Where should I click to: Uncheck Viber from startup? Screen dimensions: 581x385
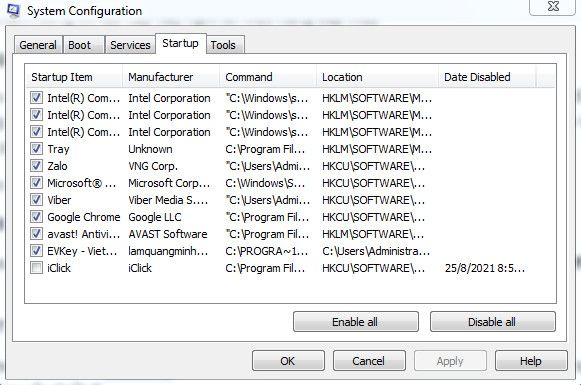click(x=36, y=200)
